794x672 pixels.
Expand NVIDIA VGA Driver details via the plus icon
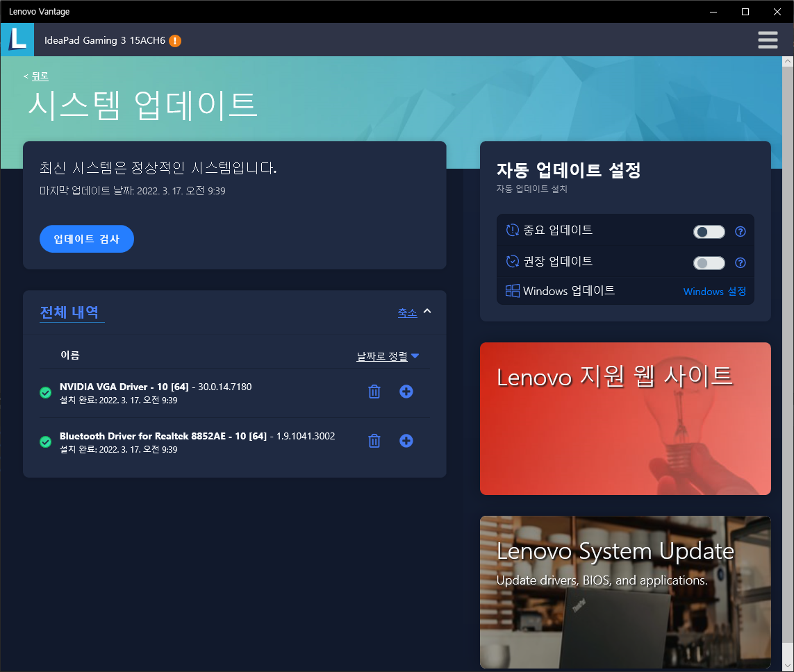(x=406, y=391)
